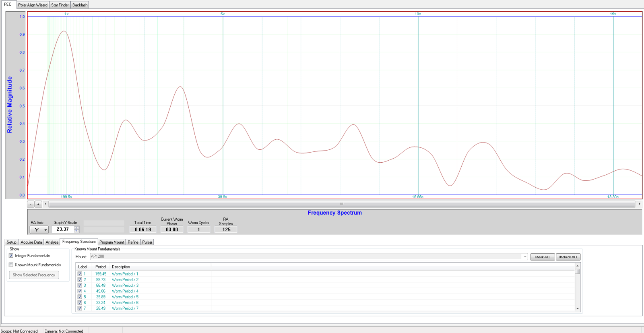Open the RA Axis dropdown
The height and width of the screenshot is (333, 644).
point(39,230)
